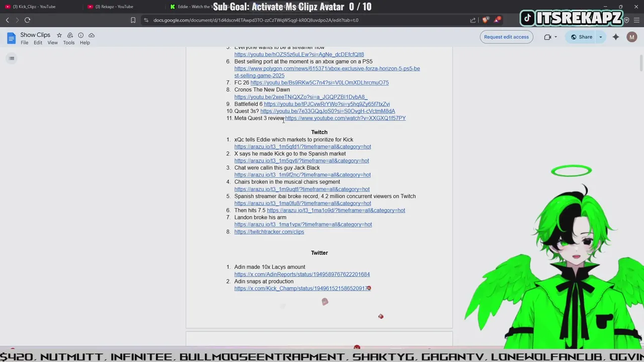Open the Battlefield 6 YouTube link
This screenshot has width=644, height=362.
click(x=327, y=104)
